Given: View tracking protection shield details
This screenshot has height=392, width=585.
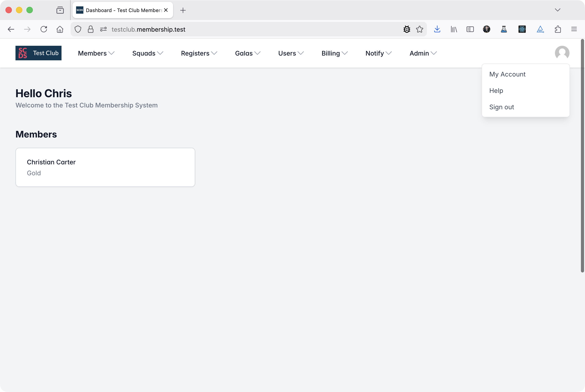Looking at the screenshot, I should coord(78,29).
